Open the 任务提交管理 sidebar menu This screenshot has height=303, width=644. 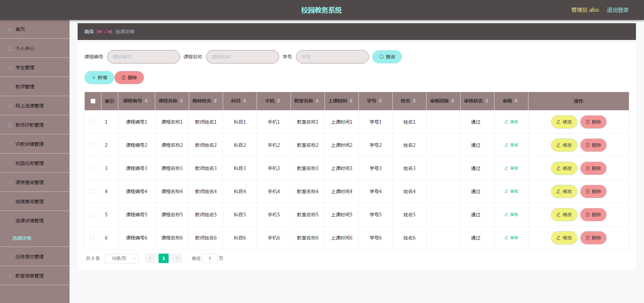pos(35,257)
